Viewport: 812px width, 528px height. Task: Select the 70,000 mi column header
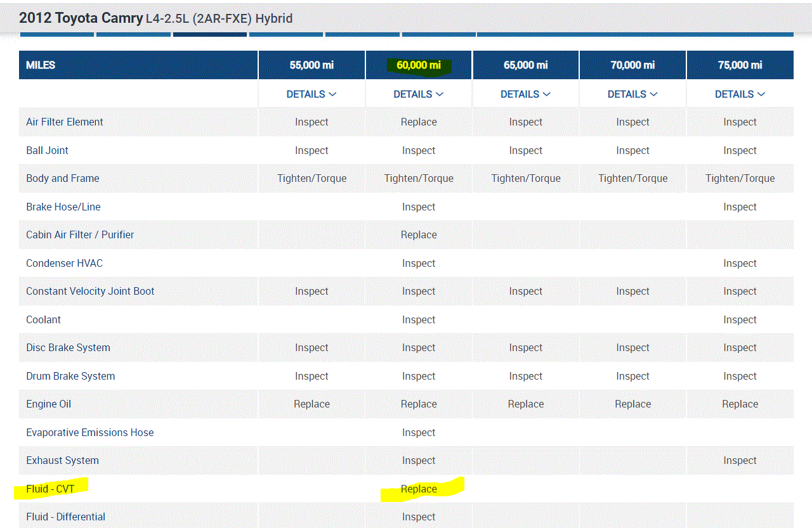[x=633, y=65]
